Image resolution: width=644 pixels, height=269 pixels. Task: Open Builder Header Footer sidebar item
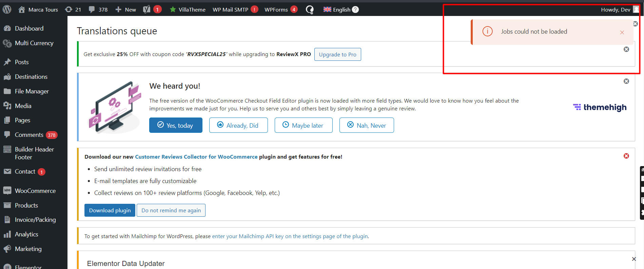pos(34,153)
